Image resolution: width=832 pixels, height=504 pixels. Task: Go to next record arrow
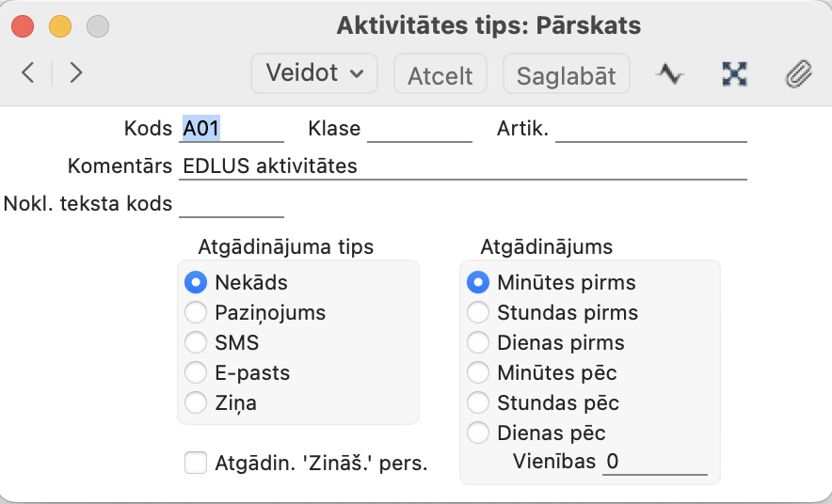(76, 73)
